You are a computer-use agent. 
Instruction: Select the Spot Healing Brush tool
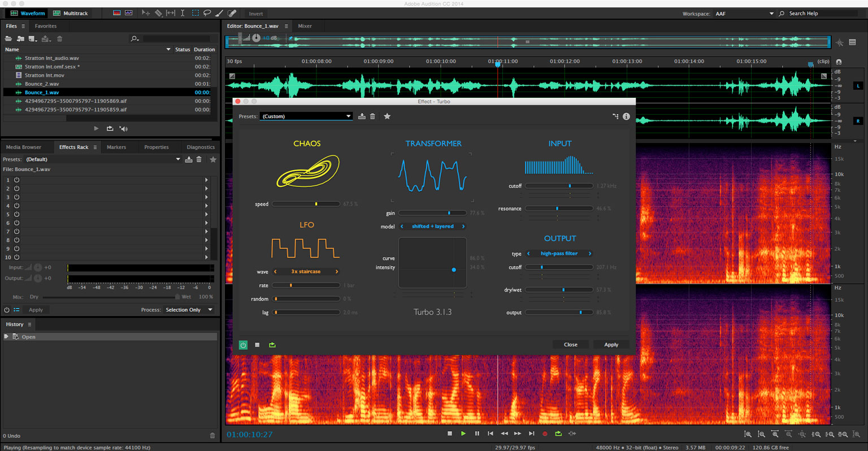tap(232, 13)
